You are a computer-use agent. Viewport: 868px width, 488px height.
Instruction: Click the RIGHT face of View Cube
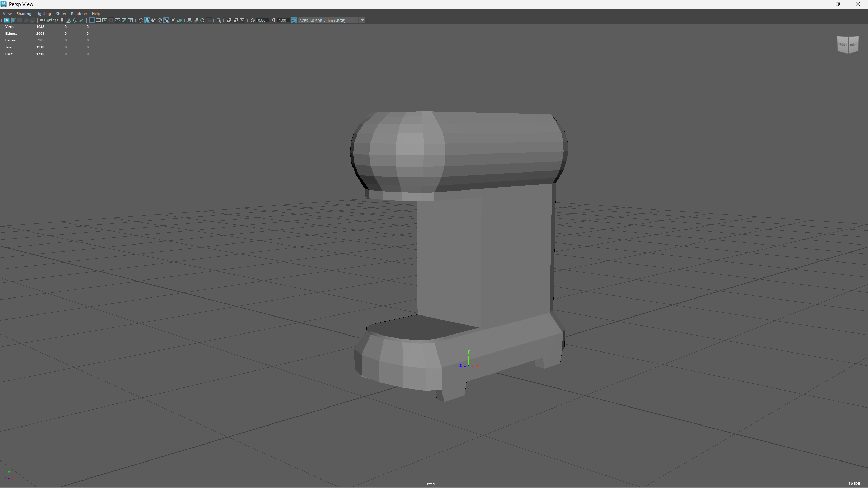[854, 44]
